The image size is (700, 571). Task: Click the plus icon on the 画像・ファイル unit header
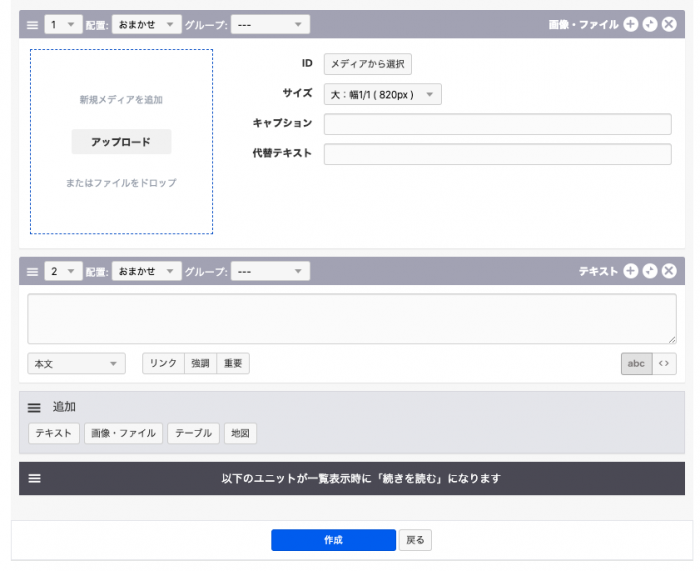point(631,25)
